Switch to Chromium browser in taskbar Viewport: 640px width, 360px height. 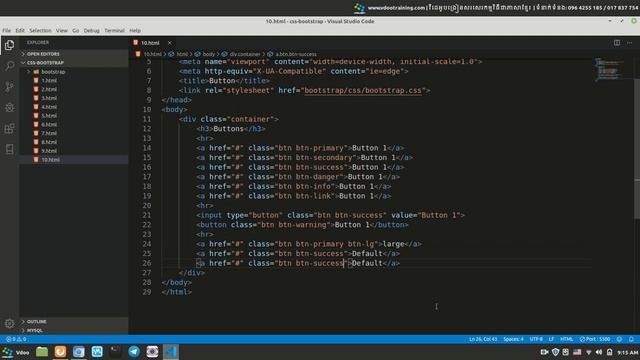click(79, 352)
